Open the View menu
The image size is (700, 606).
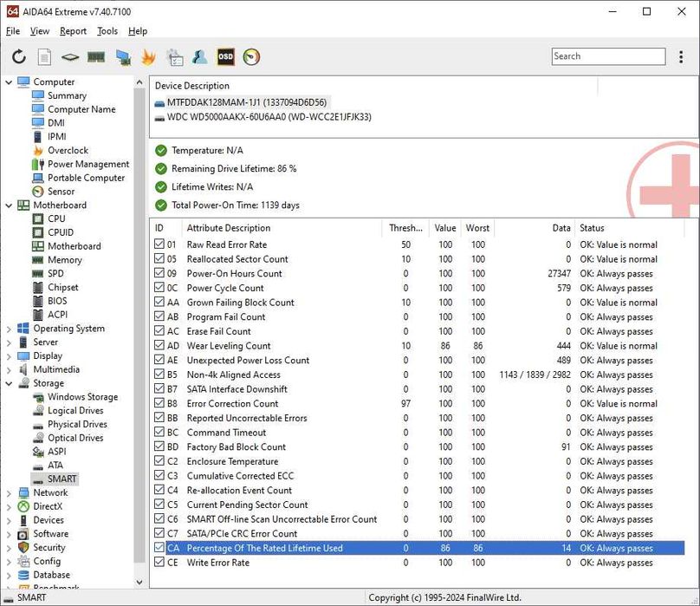(39, 31)
